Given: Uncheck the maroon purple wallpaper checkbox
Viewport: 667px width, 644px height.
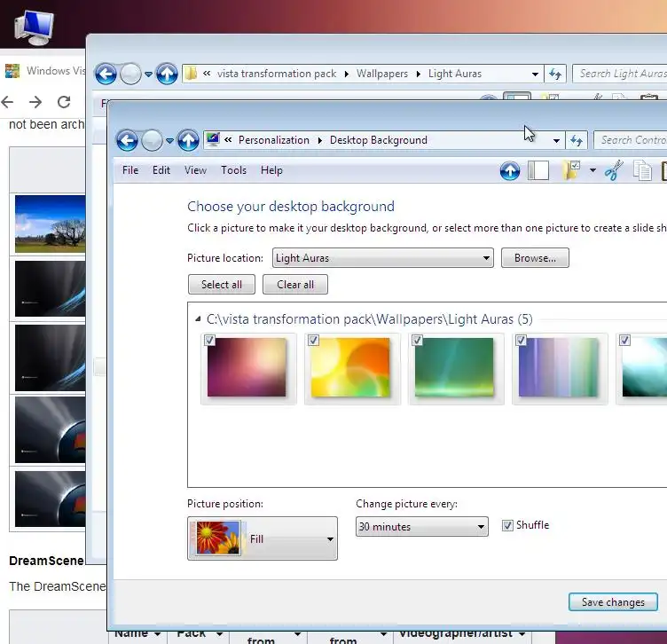Looking at the screenshot, I should click(209, 341).
